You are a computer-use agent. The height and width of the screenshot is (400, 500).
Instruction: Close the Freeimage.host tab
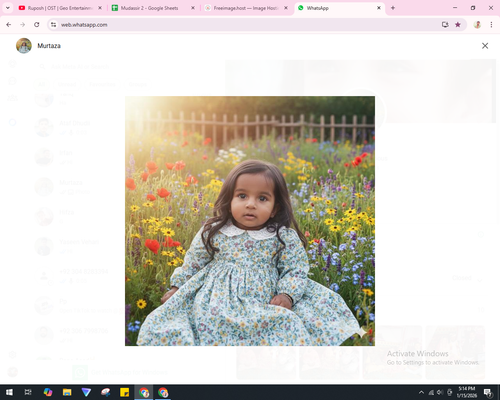click(286, 8)
